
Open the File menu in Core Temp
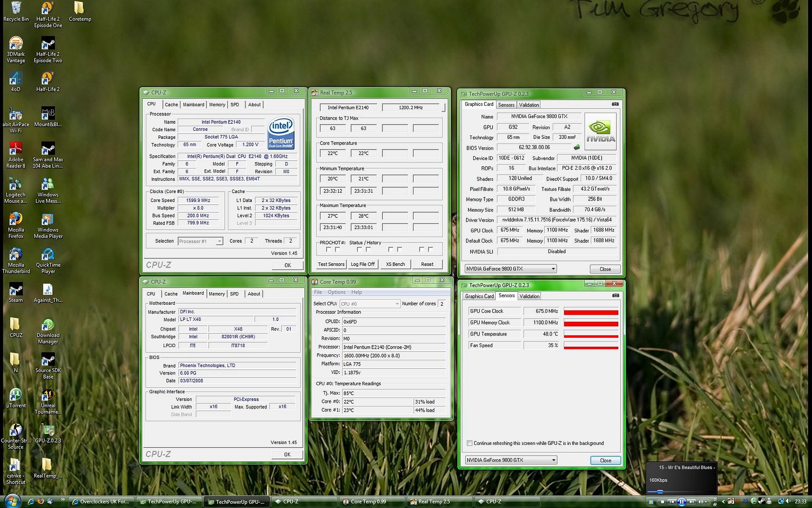(318, 292)
